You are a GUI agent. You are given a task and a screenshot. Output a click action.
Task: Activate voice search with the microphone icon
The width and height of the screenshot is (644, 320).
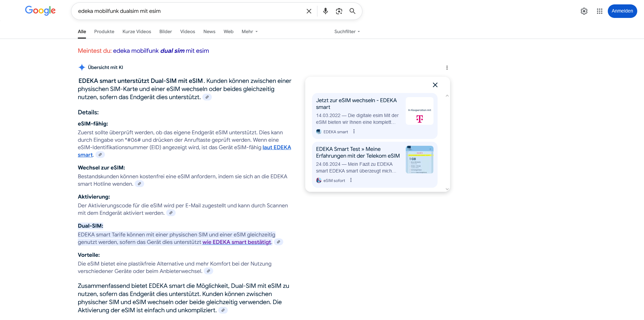325,11
